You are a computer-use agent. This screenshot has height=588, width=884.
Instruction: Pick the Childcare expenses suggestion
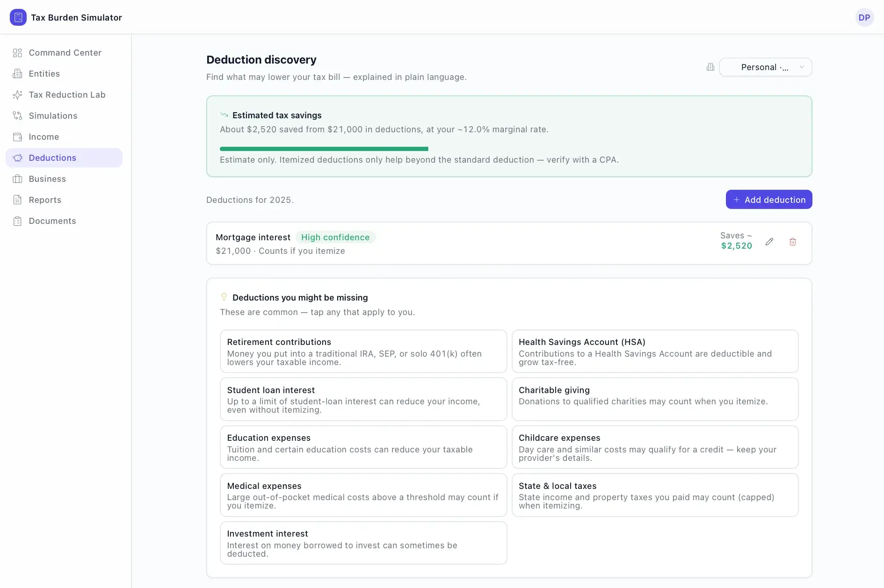pos(655,447)
